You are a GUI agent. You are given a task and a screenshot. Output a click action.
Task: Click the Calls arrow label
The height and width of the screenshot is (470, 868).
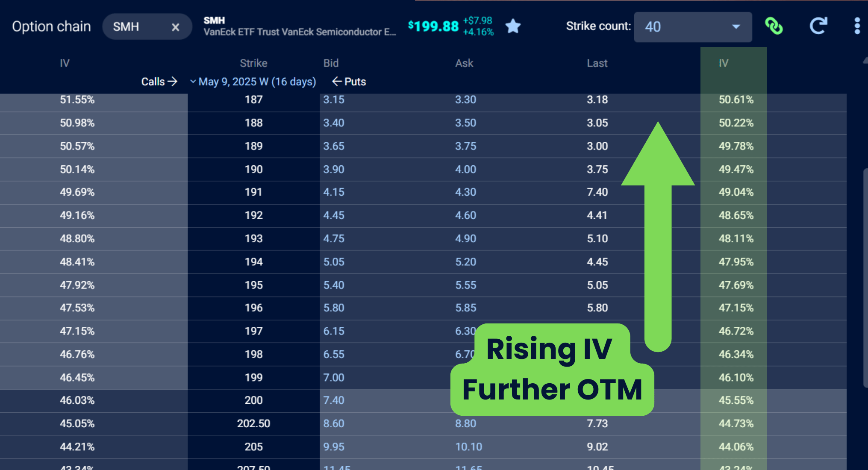point(159,82)
